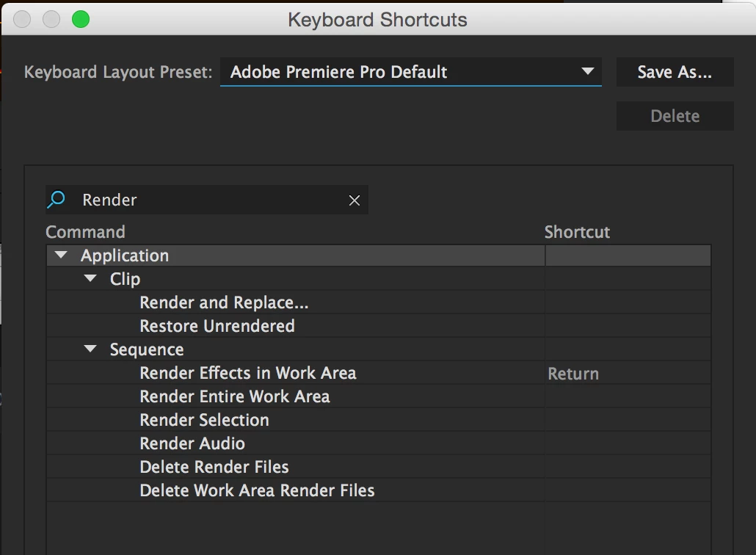Click the preset dropdown arrow
The height and width of the screenshot is (555, 756).
(587, 71)
